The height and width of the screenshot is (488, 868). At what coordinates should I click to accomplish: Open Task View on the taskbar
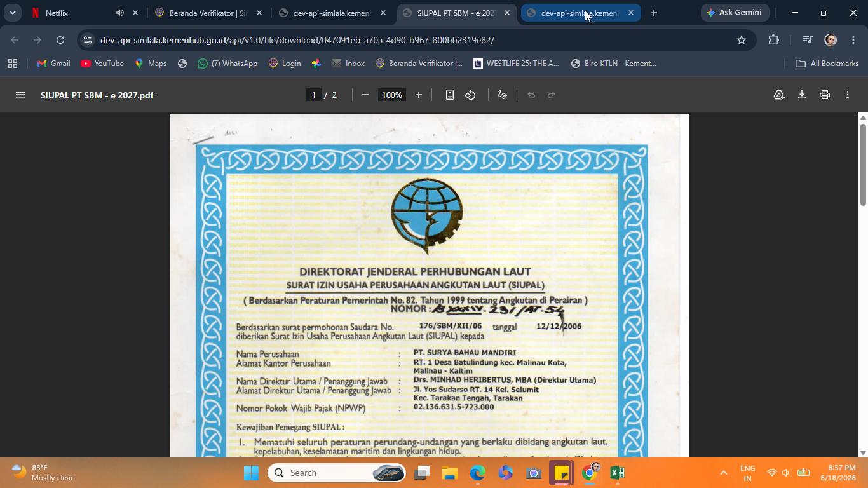[422, 473]
